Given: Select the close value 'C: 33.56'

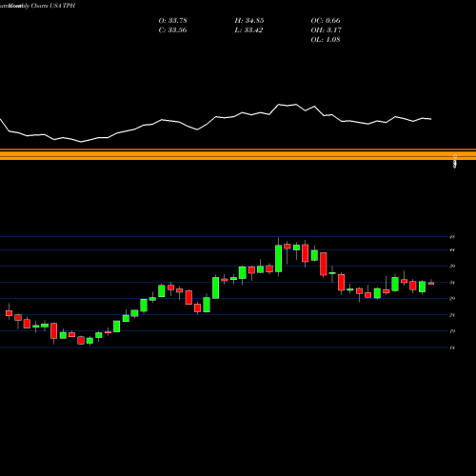Looking at the screenshot, I should [172, 30].
